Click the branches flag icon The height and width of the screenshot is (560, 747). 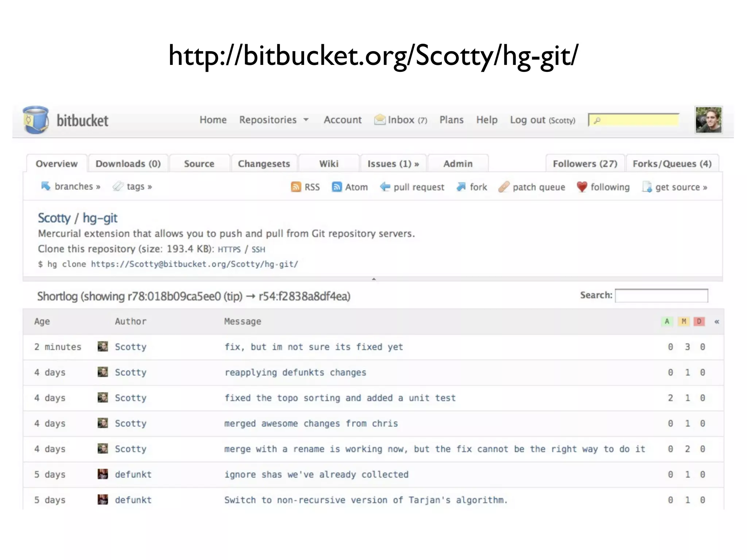coord(46,186)
